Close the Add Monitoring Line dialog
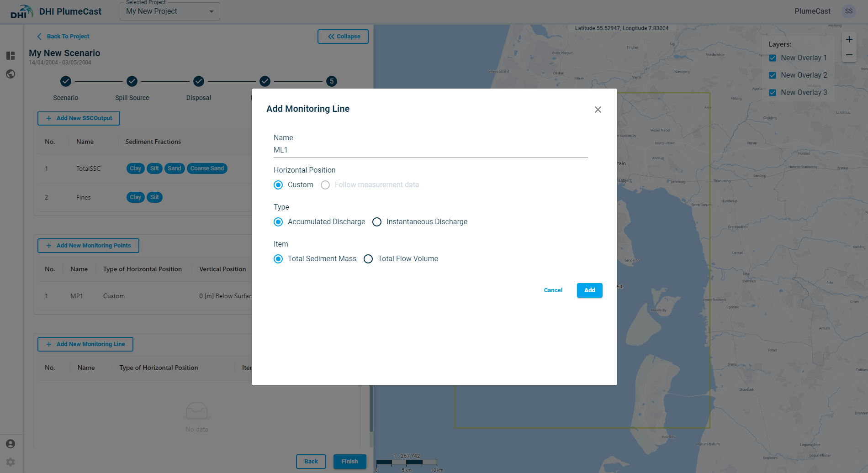Viewport: 868px width, 473px height. (598, 110)
